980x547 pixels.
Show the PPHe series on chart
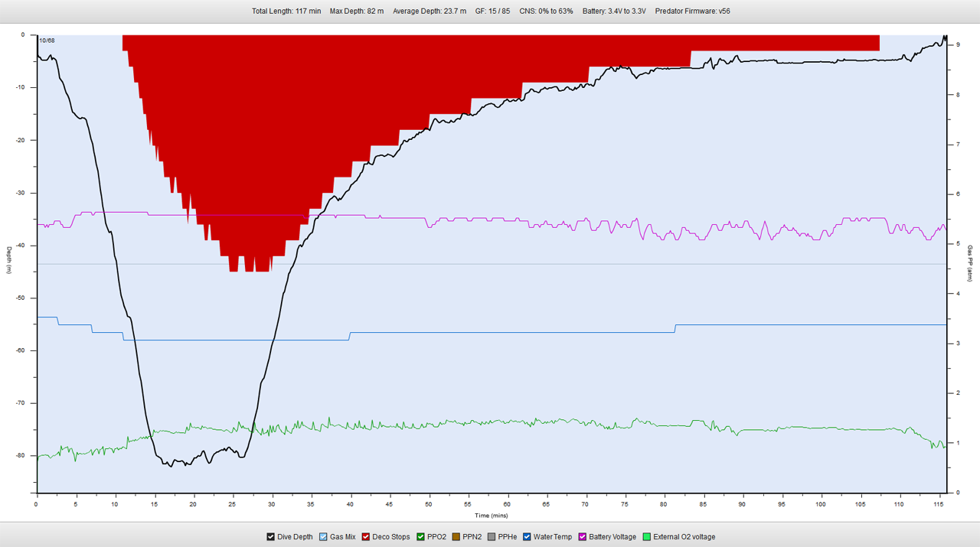(491, 537)
